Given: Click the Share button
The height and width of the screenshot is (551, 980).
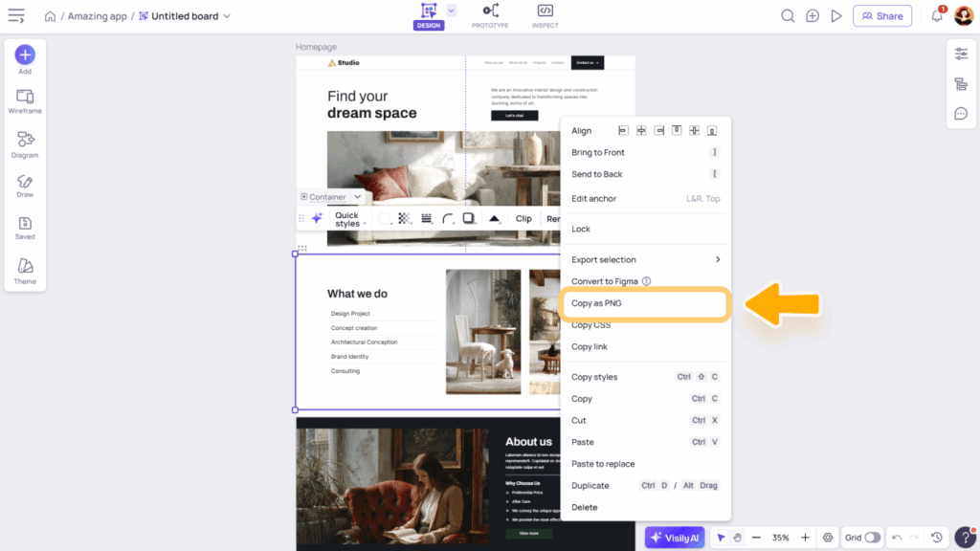Looking at the screenshot, I should tap(882, 16).
